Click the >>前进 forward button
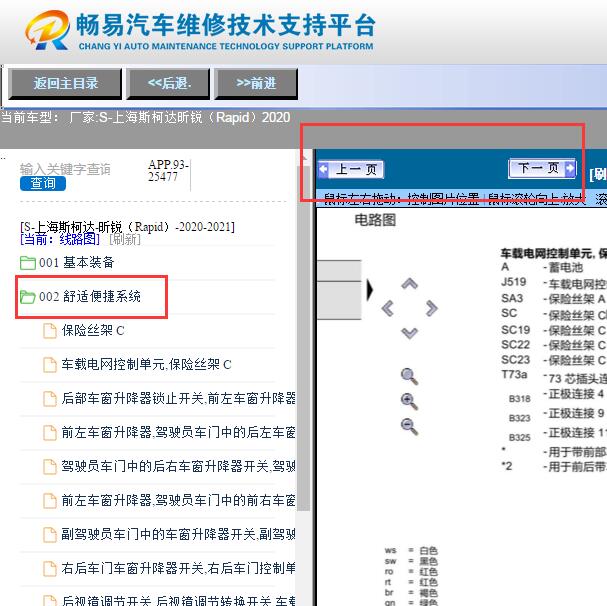607x606 pixels. [256, 84]
